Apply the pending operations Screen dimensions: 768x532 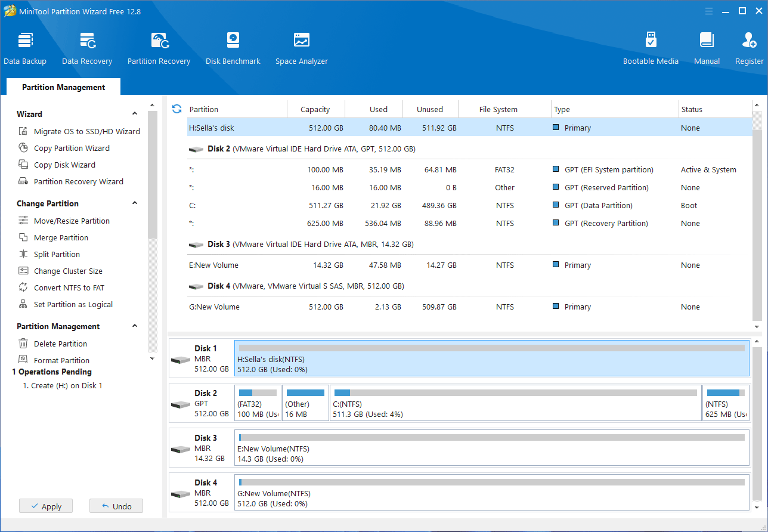tap(46, 506)
